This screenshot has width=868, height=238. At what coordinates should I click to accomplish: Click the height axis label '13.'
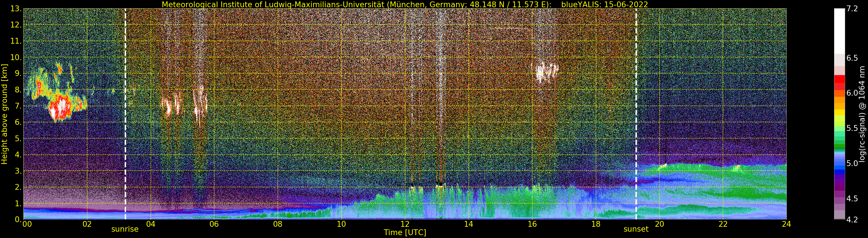click(x=16, y=9)
